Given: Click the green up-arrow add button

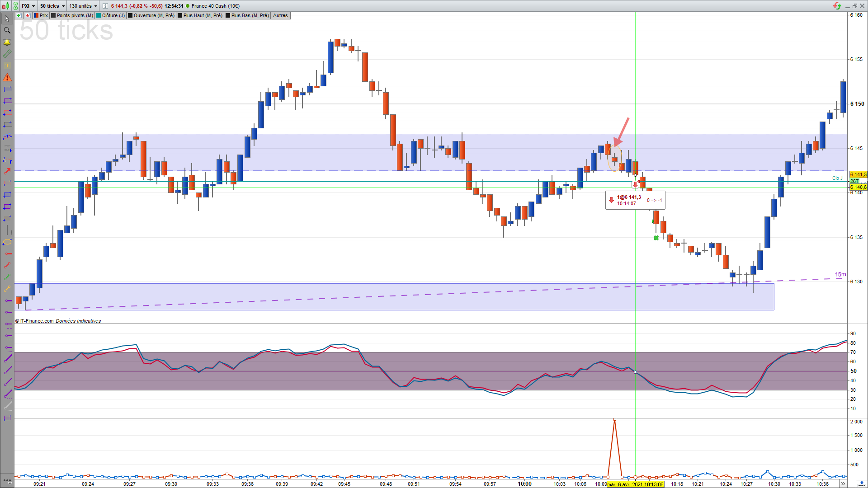Looking at the screenshot, I should (19, 15).
